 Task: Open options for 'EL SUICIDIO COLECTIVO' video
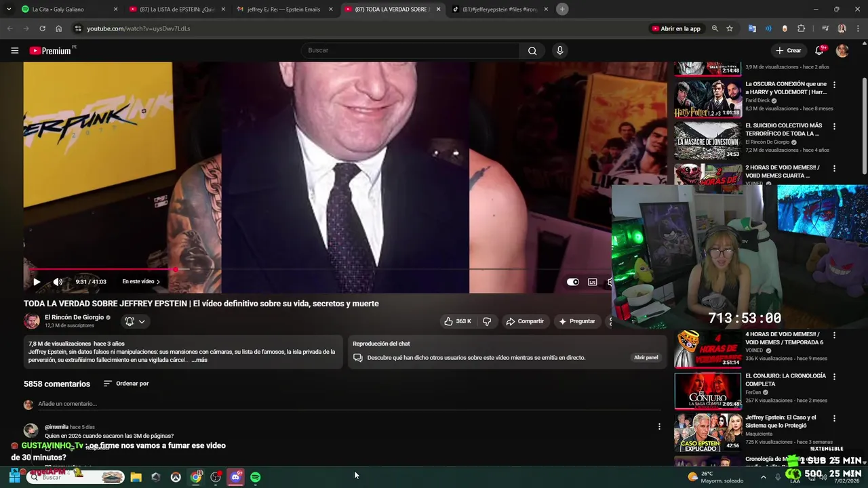click(834, 126)
